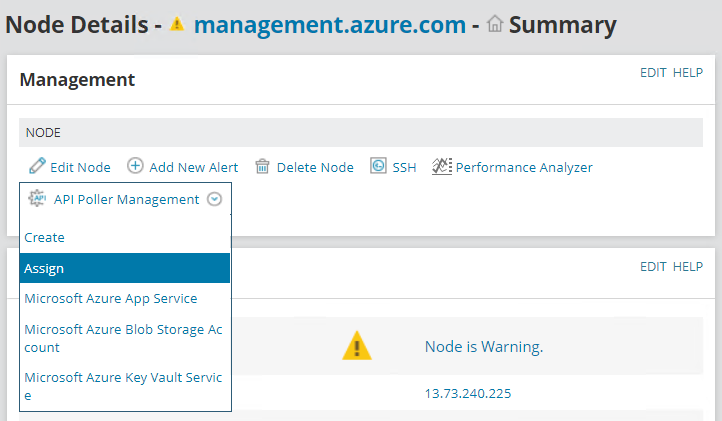This screenshot has width=722, height=421.
Task: Collapse the API Poller Management dropdown arrow
Action: [214, 199]
